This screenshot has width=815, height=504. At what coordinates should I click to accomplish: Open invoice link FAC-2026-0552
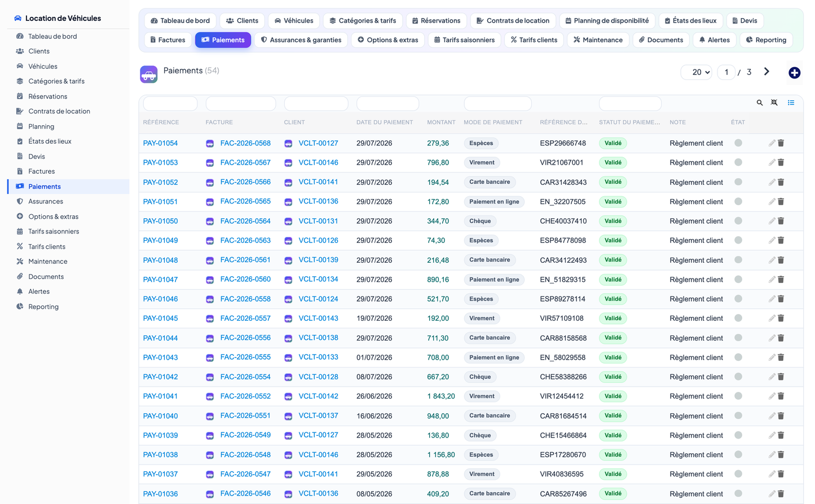click(245, 396)
